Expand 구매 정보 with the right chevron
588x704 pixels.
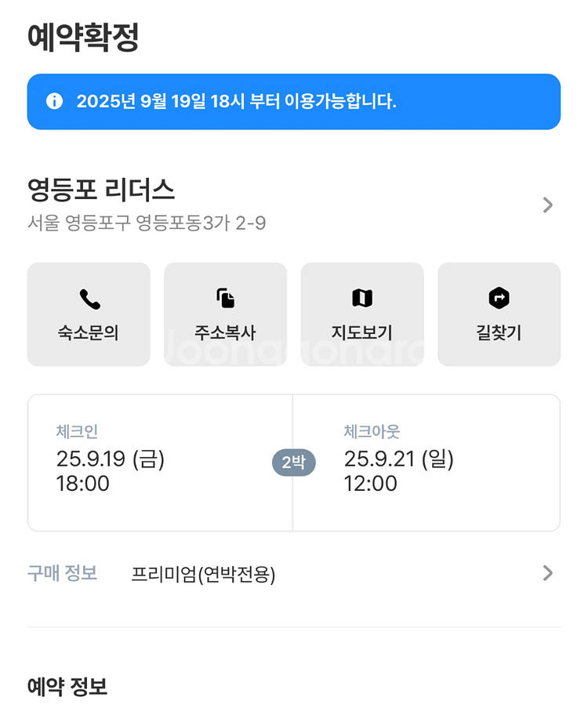pyautogui.click(x=547, y=574)
